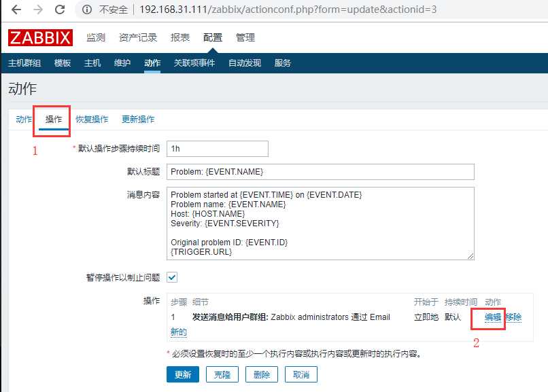Open the 资产记录 top menu
This screenshot has height=392, width=548.
point(138,37)
